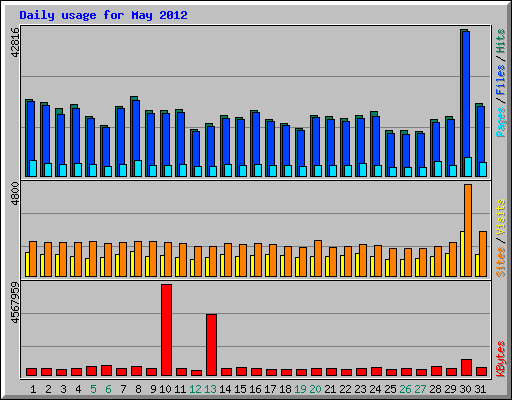Click the day 20 label on the x-axis
Screen dimensions: 512x400
point(315,389)
